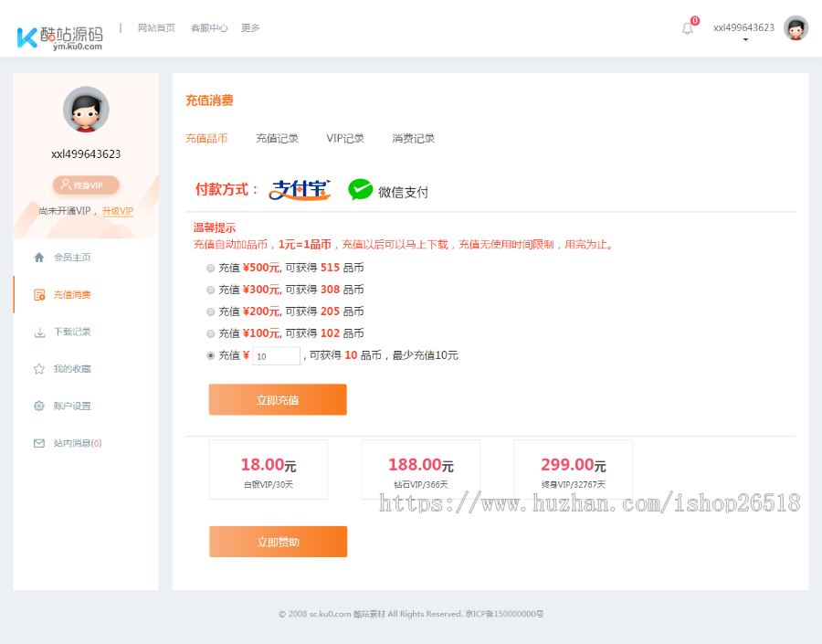Image resolution: width=822 pixels, height=644 pixels.
Task: Click the sidebar profile avatar
Action: click(86, 110)
